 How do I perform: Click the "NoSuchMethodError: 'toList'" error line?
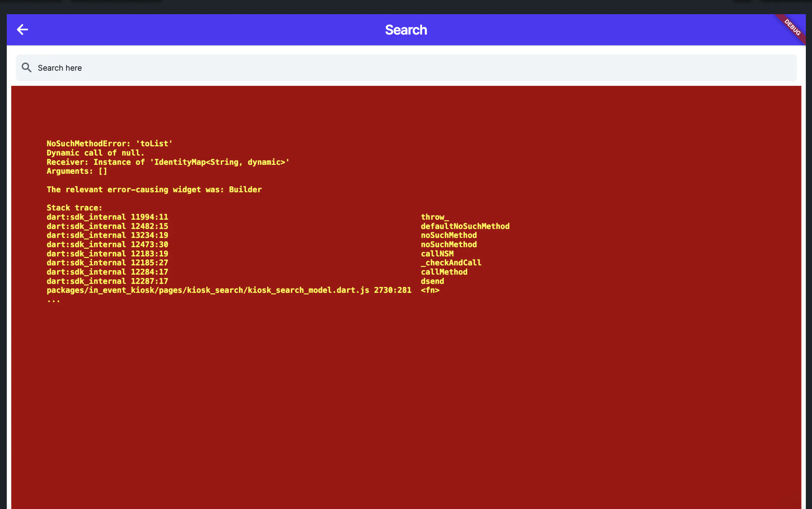pos(109,144)
